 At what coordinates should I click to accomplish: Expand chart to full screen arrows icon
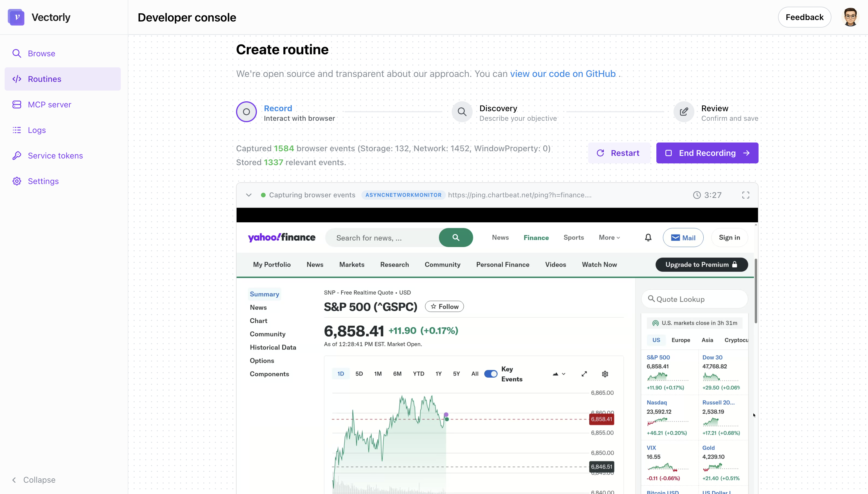pos(584,374)
